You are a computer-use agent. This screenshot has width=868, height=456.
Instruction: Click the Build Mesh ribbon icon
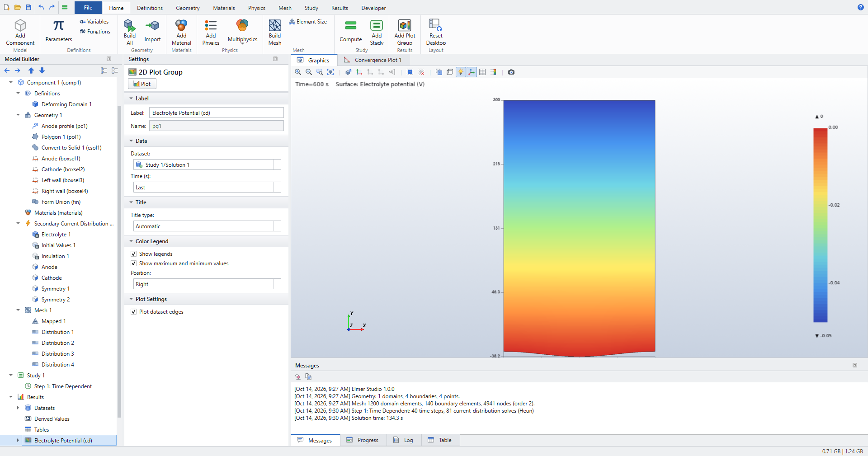[x=275, y=32]
